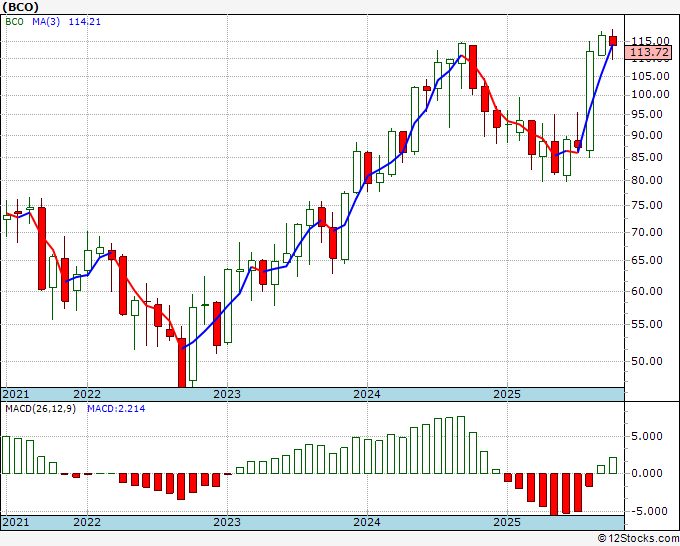Click 2024 on the MACD timeline
Image resolution: width=680 pixels, height=546 pixels.
pyautogui.click(x=367, y=522)
